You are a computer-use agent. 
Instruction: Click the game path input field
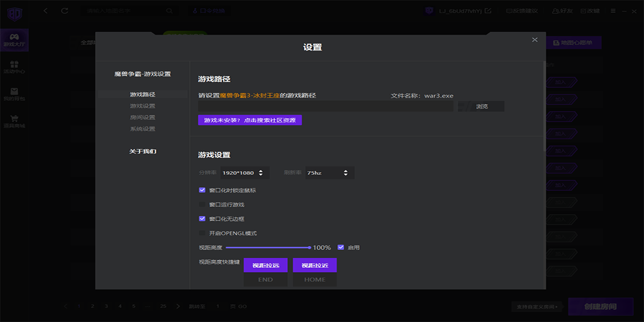325,106
